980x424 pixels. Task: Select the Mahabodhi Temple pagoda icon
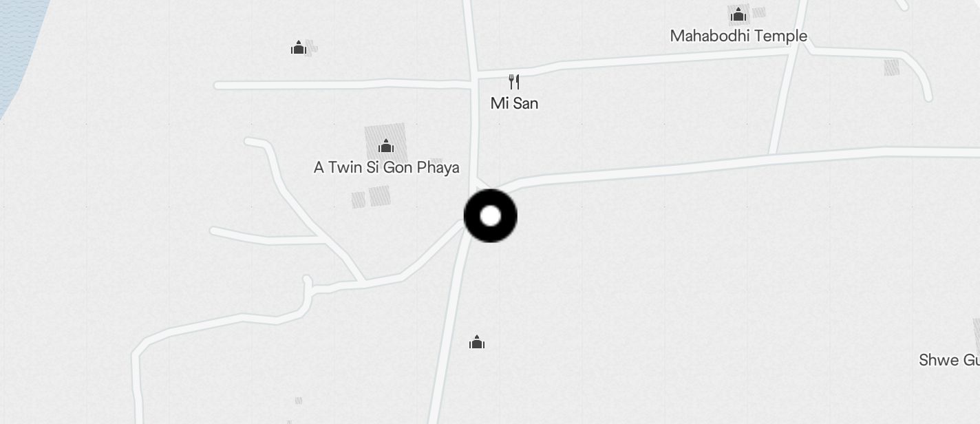(x=738, y=14)
